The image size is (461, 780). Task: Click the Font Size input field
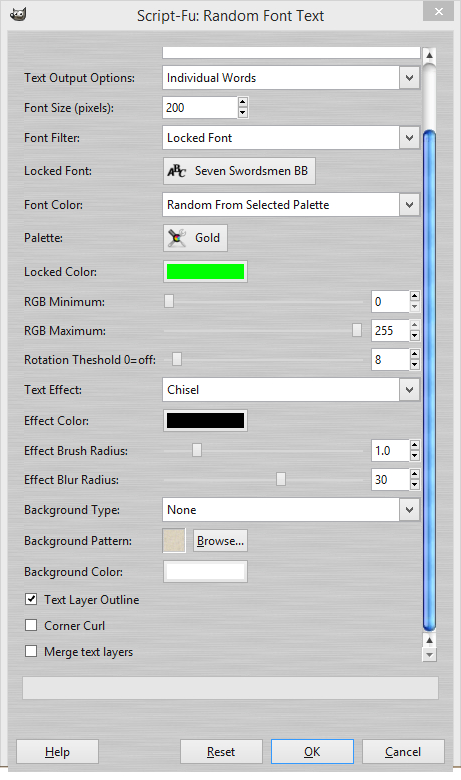click(200, 107)
